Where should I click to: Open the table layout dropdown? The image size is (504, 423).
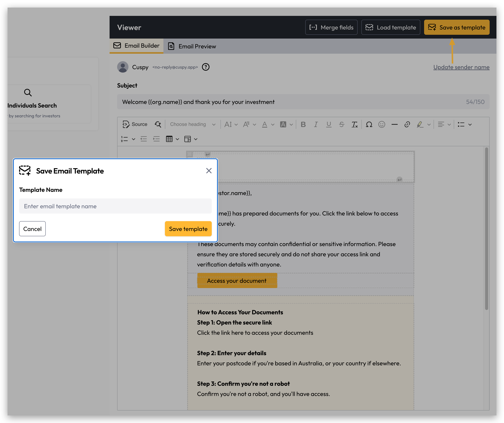click(191, 139)
